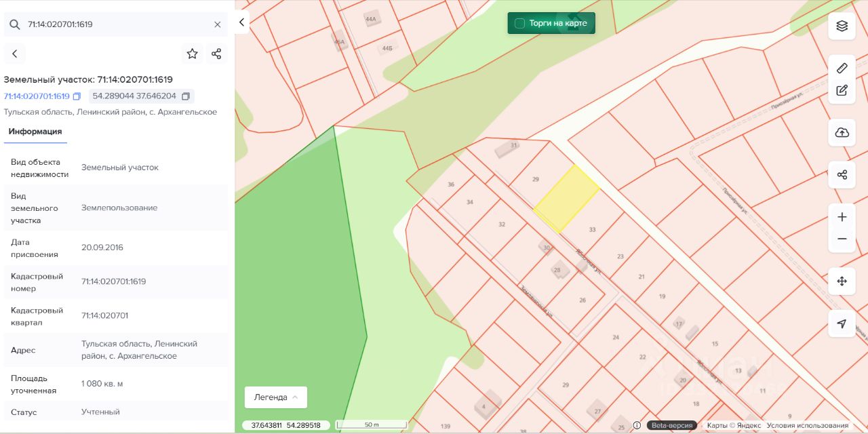Click the 50 m scale bar
Screen dimensions: 868x434
(x=372, y=425)
